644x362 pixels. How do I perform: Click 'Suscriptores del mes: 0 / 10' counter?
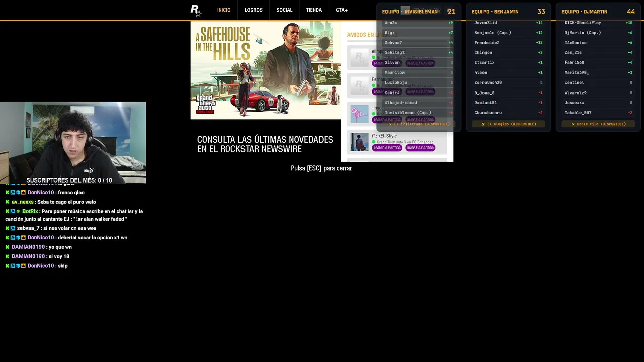(x=69, y=180)
